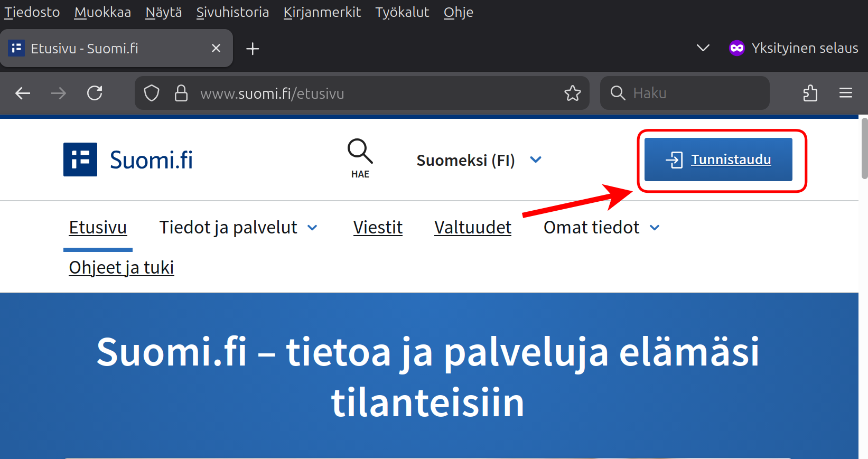The width and height of the screenshot is (868, 459).
Task: Open the Kirjanmerkit menu
Action: pos(322,12)
